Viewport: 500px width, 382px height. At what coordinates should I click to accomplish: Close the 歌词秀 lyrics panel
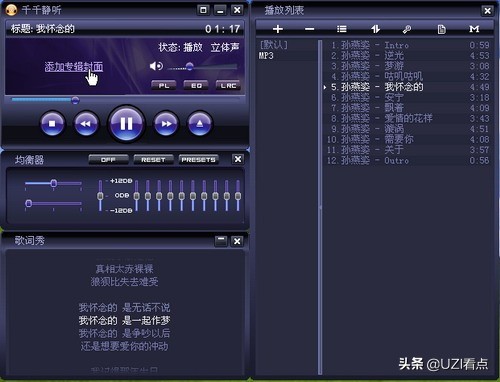click(237, 241)
